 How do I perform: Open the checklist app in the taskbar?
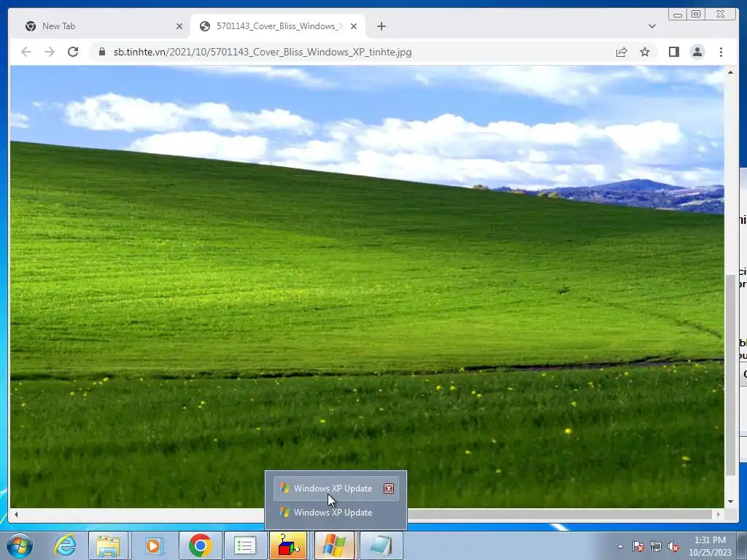click(245, 545)
